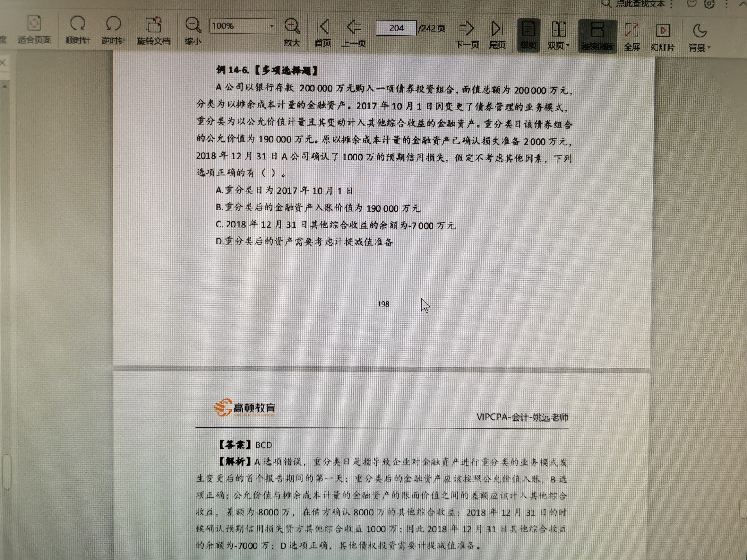Image resolution: width=747 pixels, height=560 pixels.
Task: Click the header text VIPCPA-会计-姚远老师
Action: point(522,417)
